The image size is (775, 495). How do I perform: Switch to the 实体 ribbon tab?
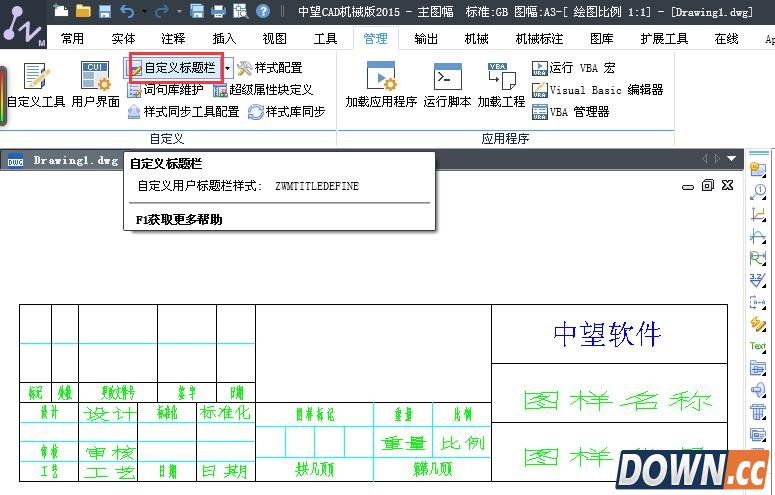123,39
